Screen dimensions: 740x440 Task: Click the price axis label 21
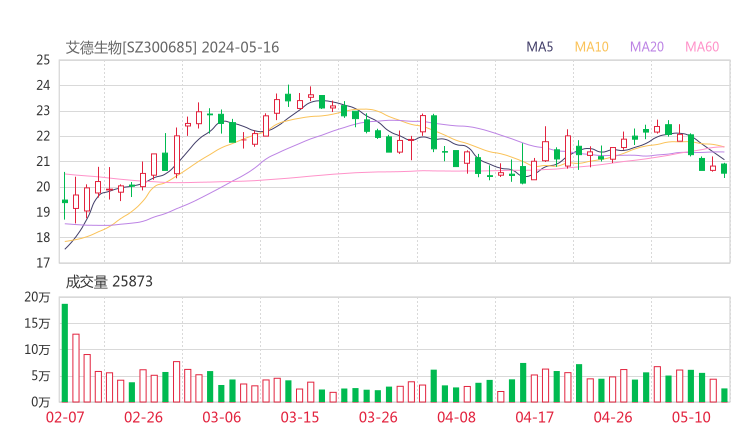point(43,161)
